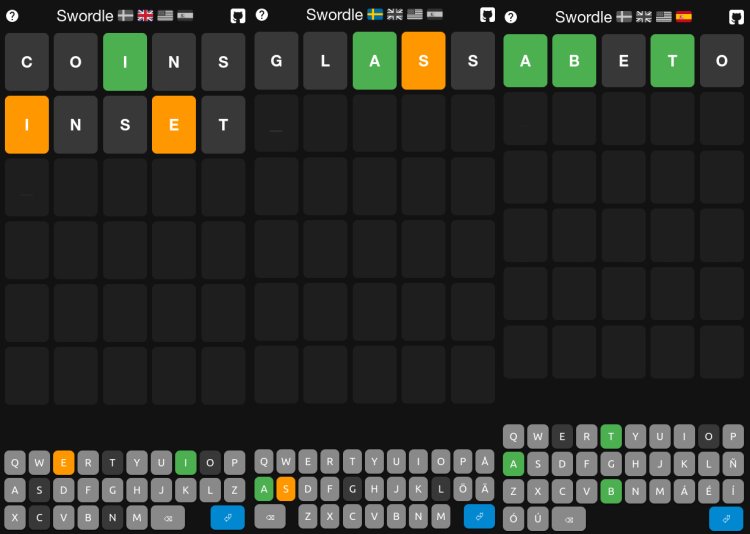Tap the Ó key on Spanish keyboard

point(513,519)
